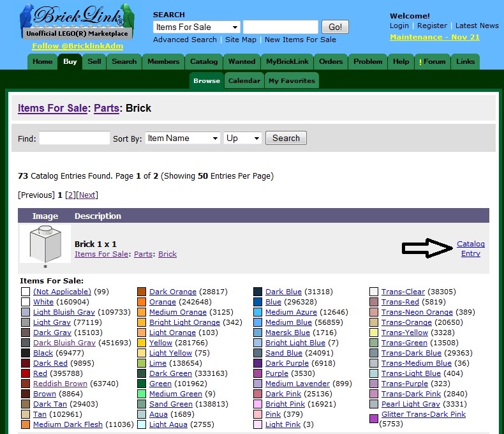
Task: Open the Buy tab
Action: [x=70, y=61]
